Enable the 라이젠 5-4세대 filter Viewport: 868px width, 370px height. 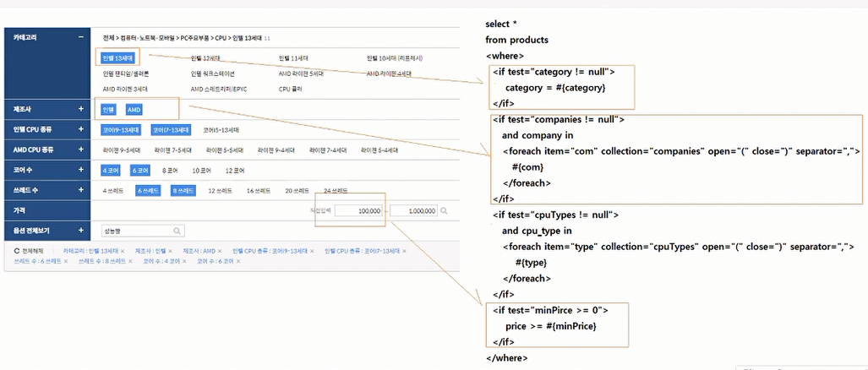click(x=379, y=150)
